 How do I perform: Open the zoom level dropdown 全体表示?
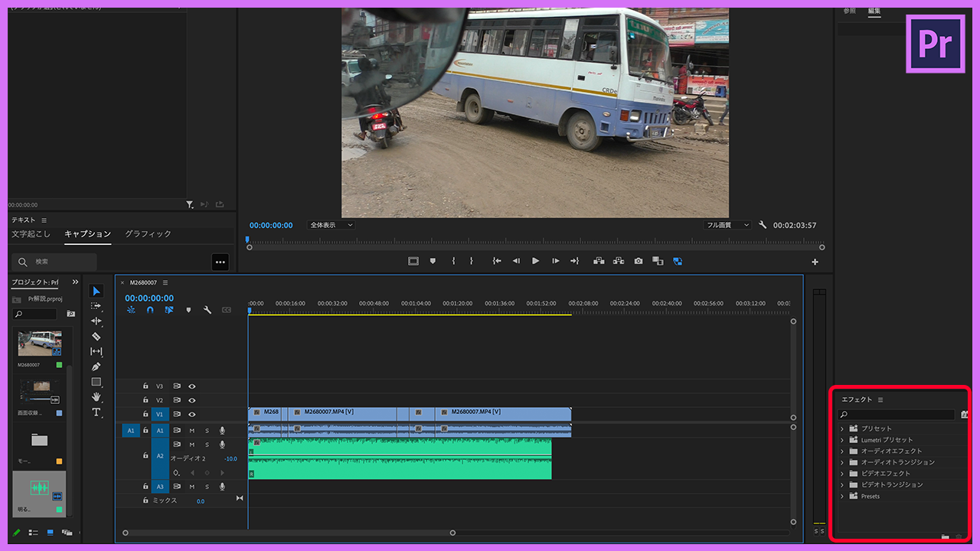coord(331,225)
